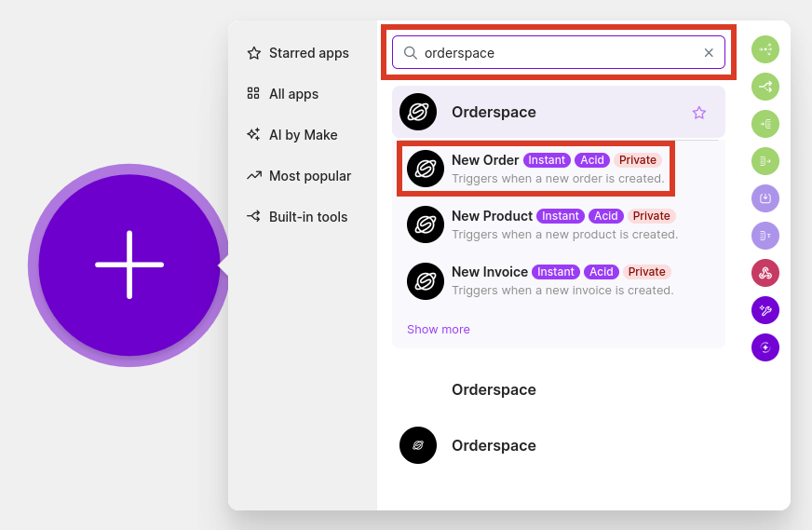Viewport: 812px width, 530px height.
Task: Open the Orderspace entry without an icon
Action: 559,389
